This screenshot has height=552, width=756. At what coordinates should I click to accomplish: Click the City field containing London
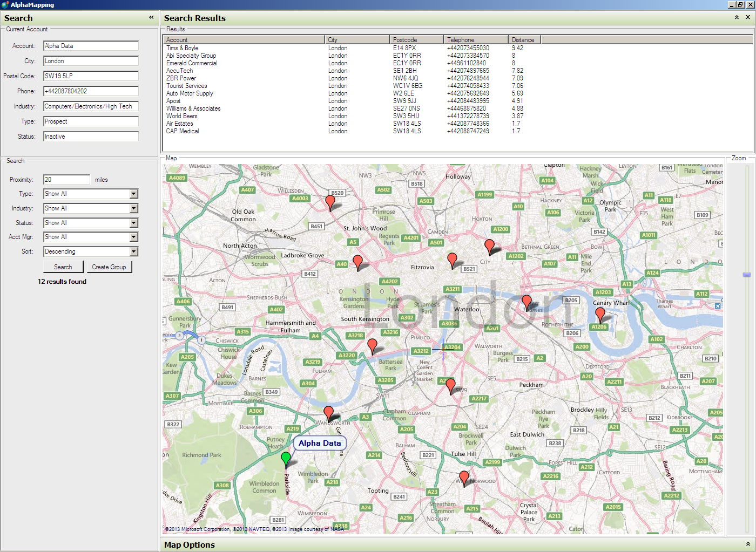click(x=91, y=61)
